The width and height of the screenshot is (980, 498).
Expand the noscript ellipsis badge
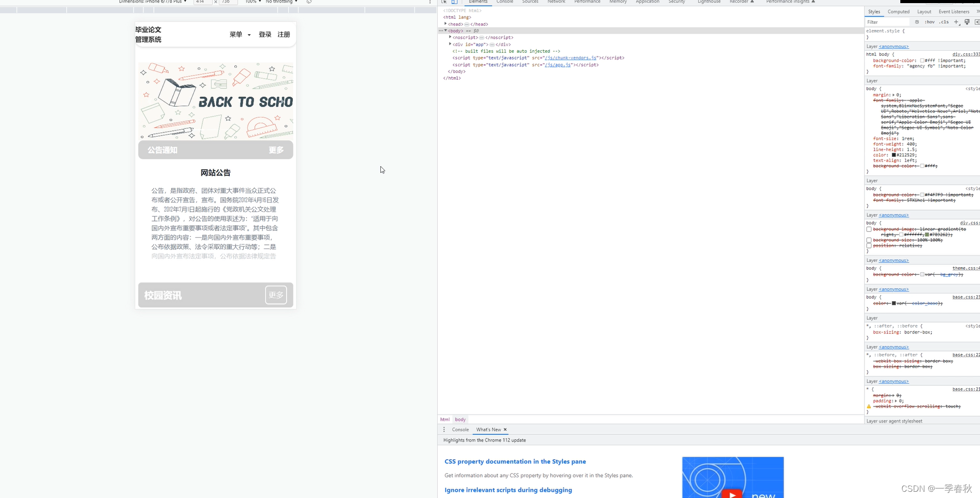[482, 38]
